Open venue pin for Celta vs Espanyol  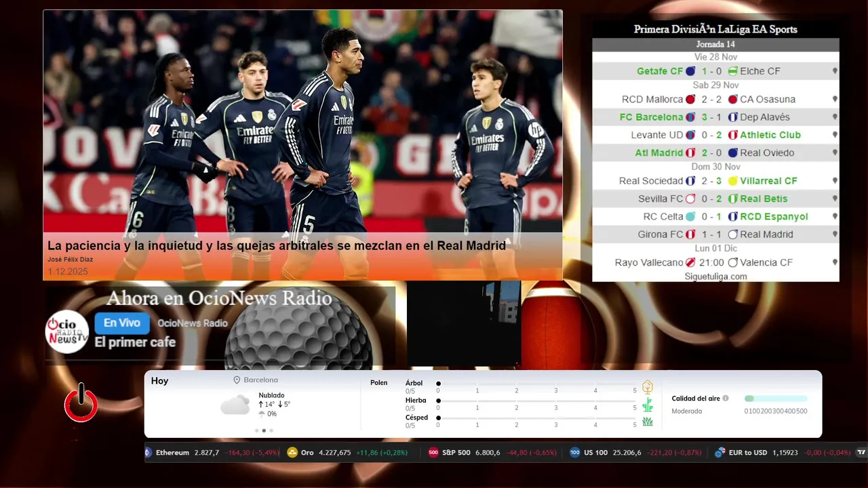tap(835, 216)
